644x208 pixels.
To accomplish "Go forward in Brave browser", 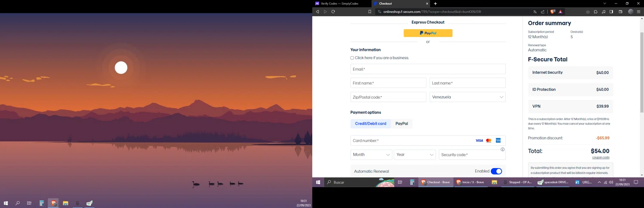I will pyautogui.click(x=325, y=12).
